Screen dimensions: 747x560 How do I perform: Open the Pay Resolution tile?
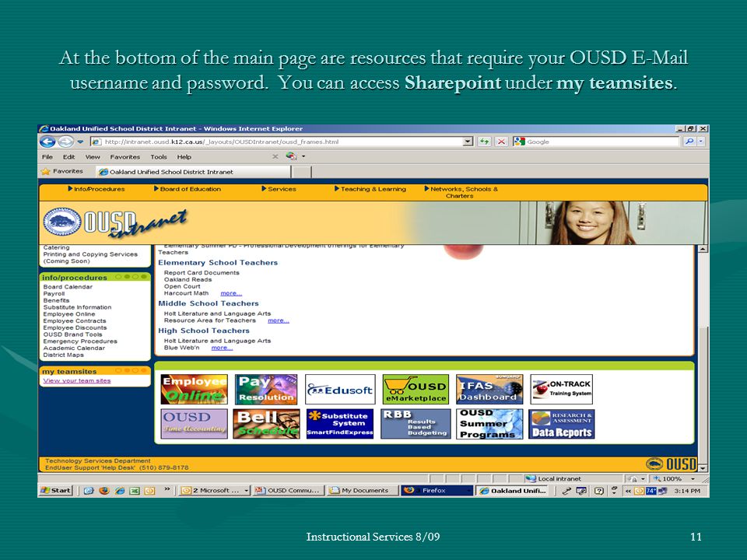tap(266, 389)
